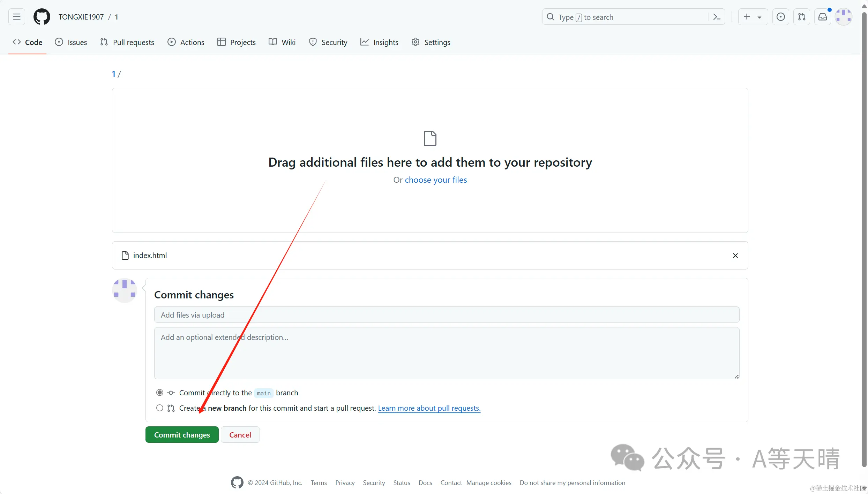
Task: Expand the create new plus dropdown
Action: click(753, 17)
